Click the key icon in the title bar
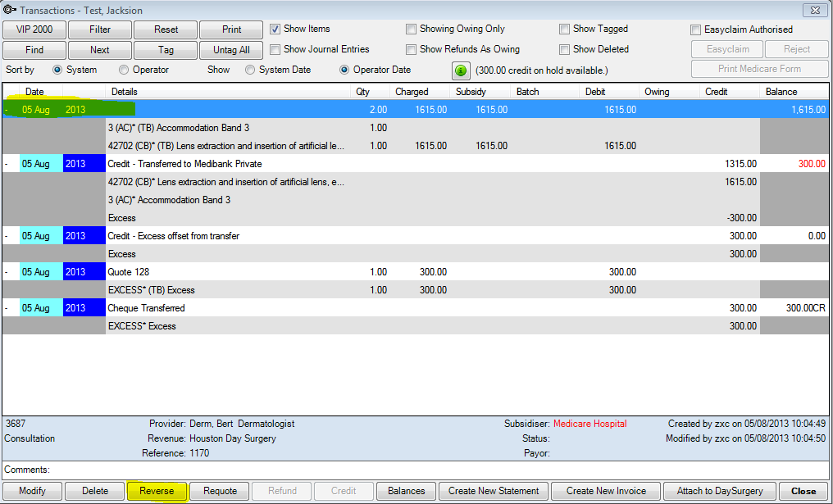 click(9, 10)
